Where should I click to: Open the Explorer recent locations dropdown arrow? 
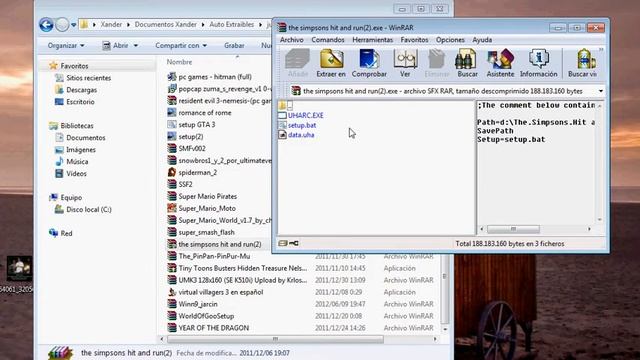(x=73, y=25)
